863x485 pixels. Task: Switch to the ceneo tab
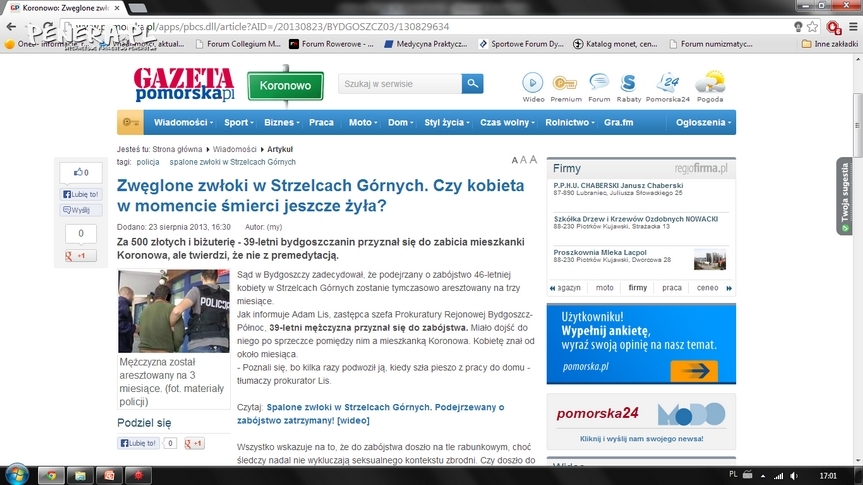(x=707, y=287)
